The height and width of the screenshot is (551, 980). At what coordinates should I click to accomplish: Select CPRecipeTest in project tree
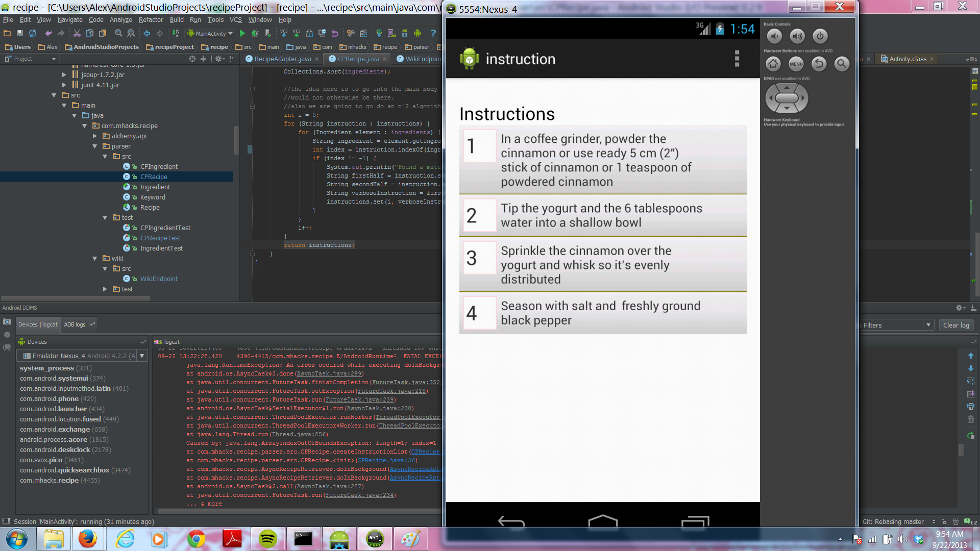160,238
